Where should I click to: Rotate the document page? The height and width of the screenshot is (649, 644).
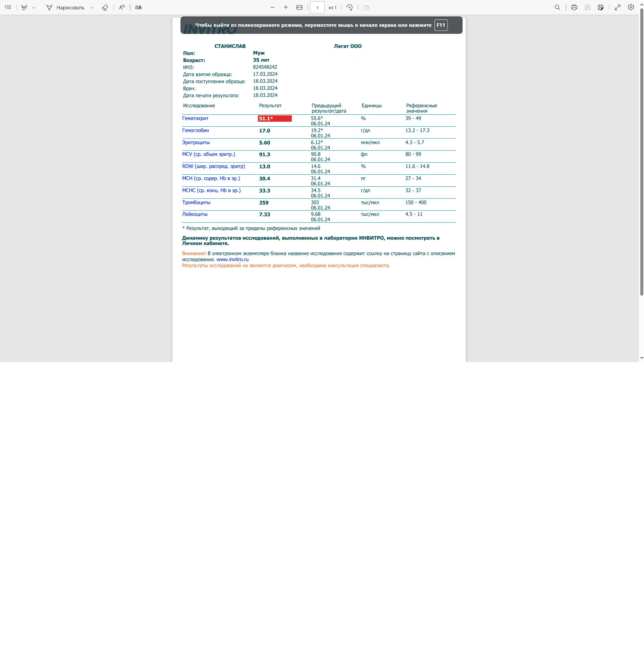tap(350, 7)
